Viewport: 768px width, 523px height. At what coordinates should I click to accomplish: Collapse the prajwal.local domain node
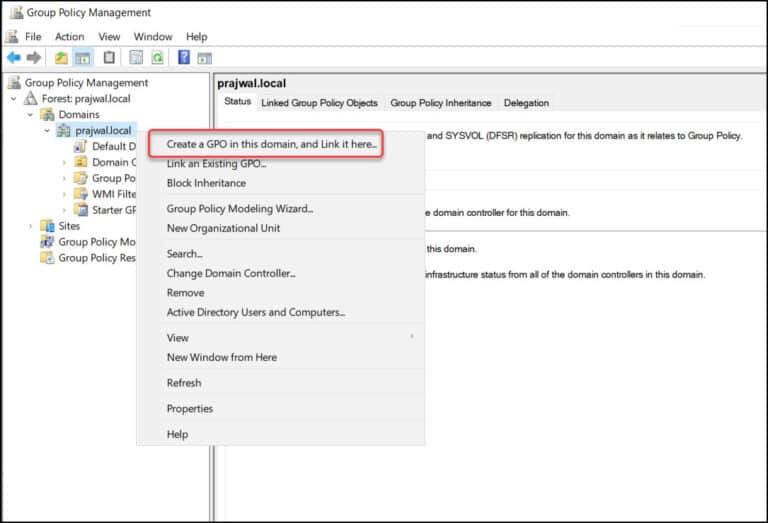47,131
